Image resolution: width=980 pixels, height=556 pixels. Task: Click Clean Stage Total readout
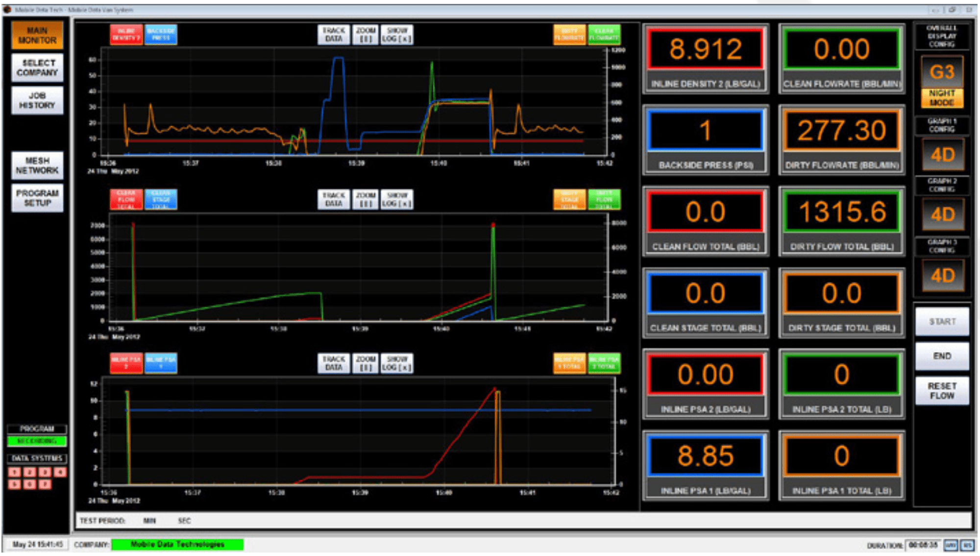[706, 293]
